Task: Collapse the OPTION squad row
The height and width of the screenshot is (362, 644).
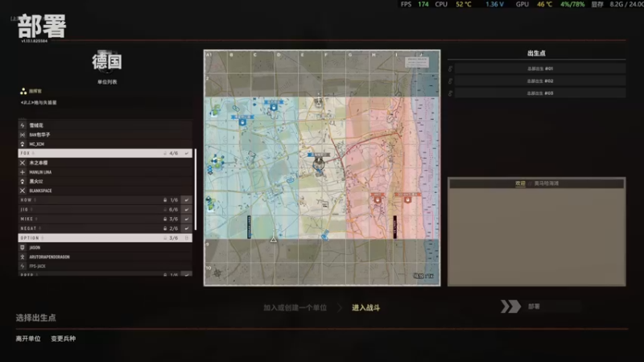Action: point(105,238)
